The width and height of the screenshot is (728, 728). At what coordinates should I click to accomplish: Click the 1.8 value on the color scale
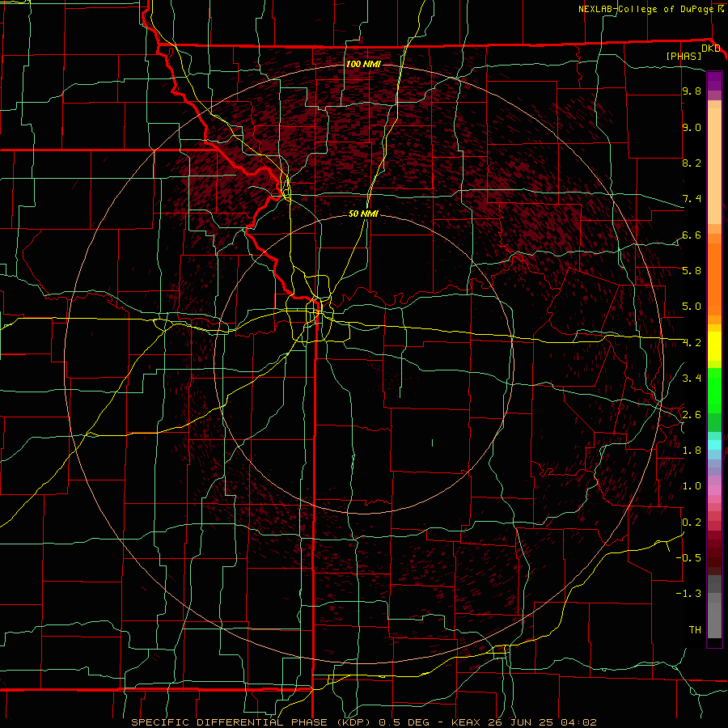[x=692, y=451]
